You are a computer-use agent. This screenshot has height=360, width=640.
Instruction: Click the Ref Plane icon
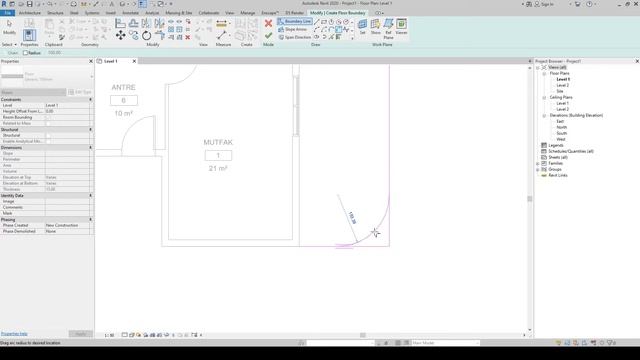(x=388, y=24)
